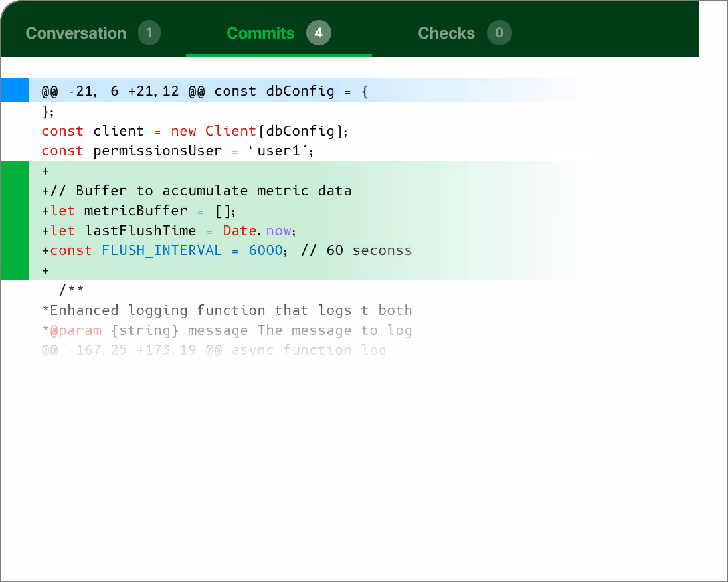Click line 'const permissionsUser = 'user1';'
The image size is (728, 582).
click(x=177, y=151)
